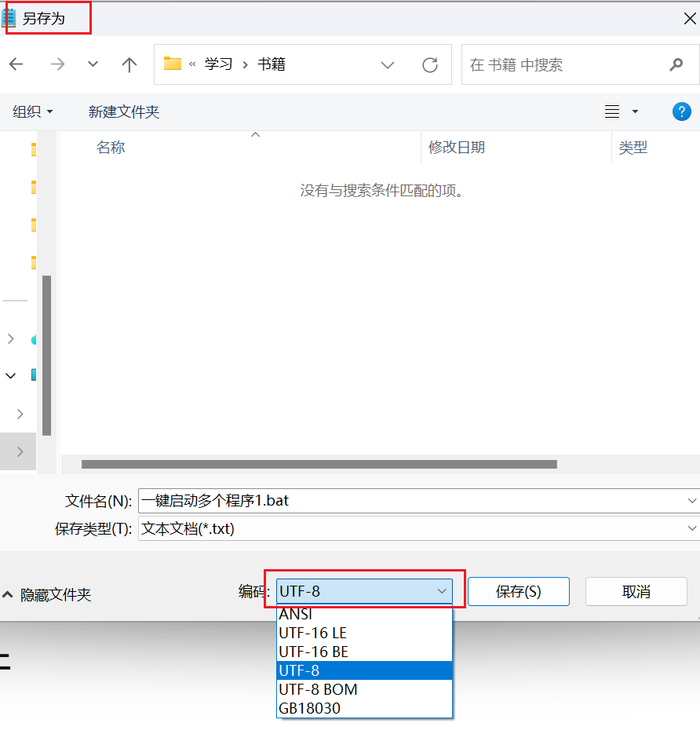This screenshot has height=734, width=700.
Task: Expand the 文件名 dropdown arrow
Action: coord(692,501)
